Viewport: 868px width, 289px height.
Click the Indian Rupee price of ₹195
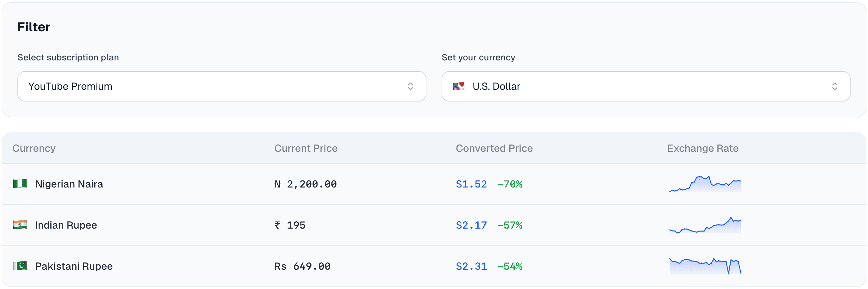click(x=290, y=225)
